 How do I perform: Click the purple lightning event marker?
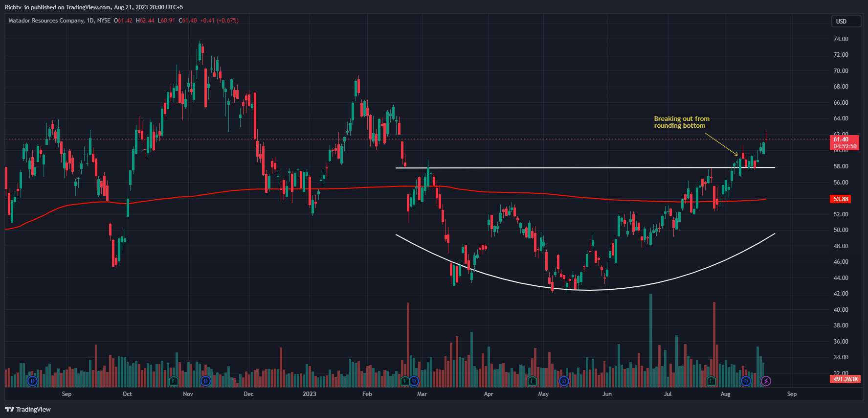[766, 381]
